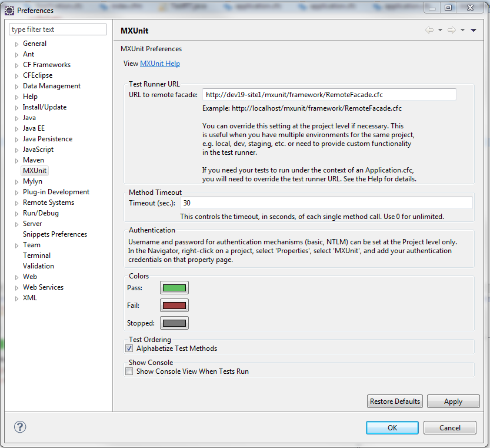490x448 pixels.
Task: Expand the XML tree node
Action: click(x=17, y=298)
